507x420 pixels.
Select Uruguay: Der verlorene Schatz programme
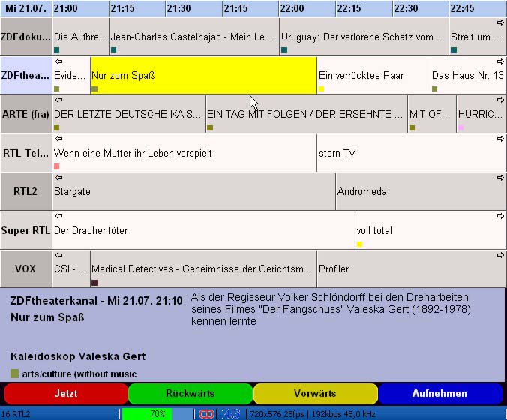pyautogui.click(x=364, y=37)
